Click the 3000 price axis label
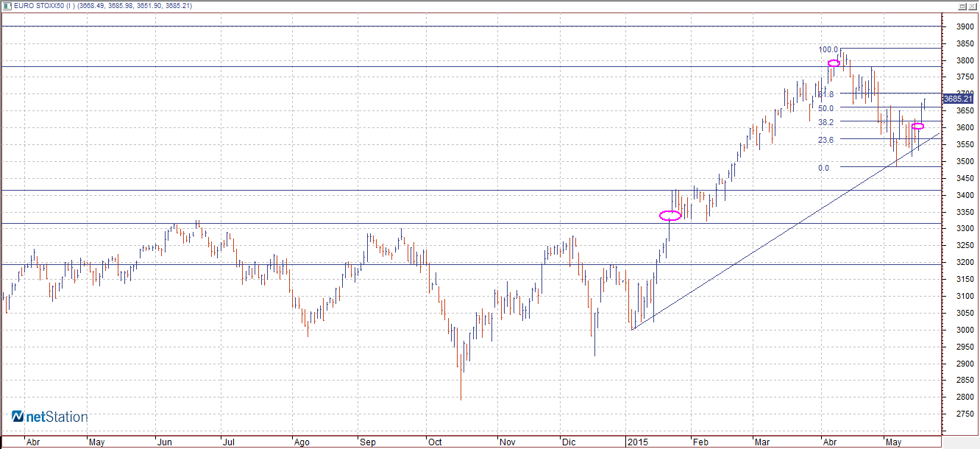Screen dimensions: 980x449 [964, 330]
